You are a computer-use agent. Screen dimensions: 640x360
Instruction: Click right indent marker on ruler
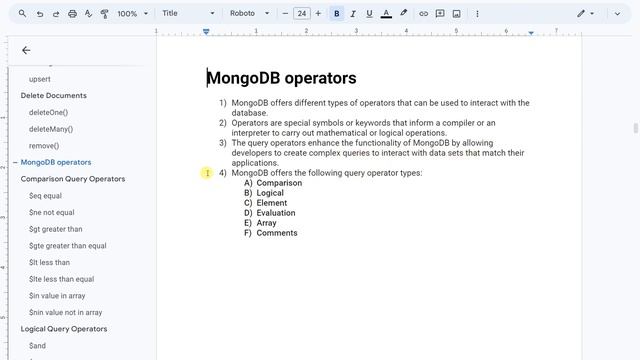[x=531, y=33]
